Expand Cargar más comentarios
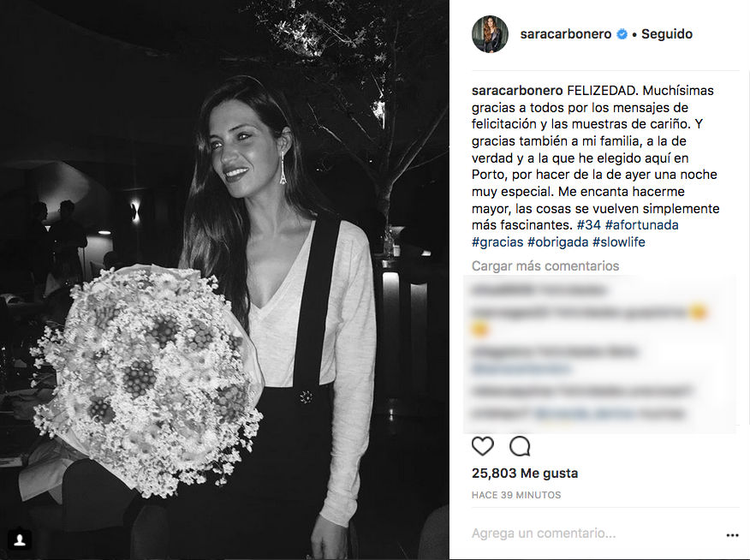Image resolution: width=750 pixels, height=560 pixels. pyautogui.click(x=545, y=266)
